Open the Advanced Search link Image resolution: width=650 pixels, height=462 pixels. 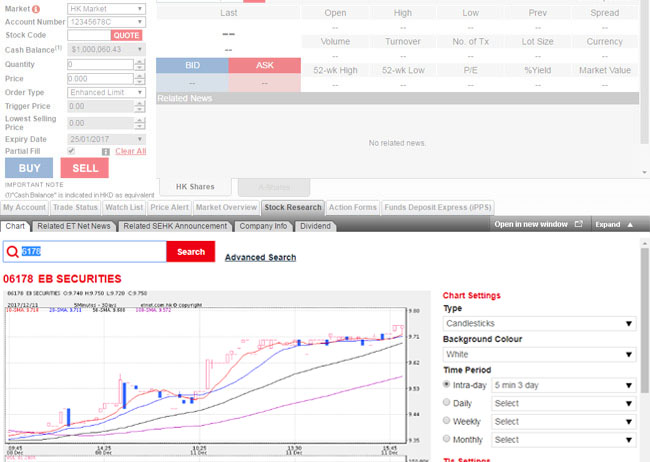(x=260, y=258)
